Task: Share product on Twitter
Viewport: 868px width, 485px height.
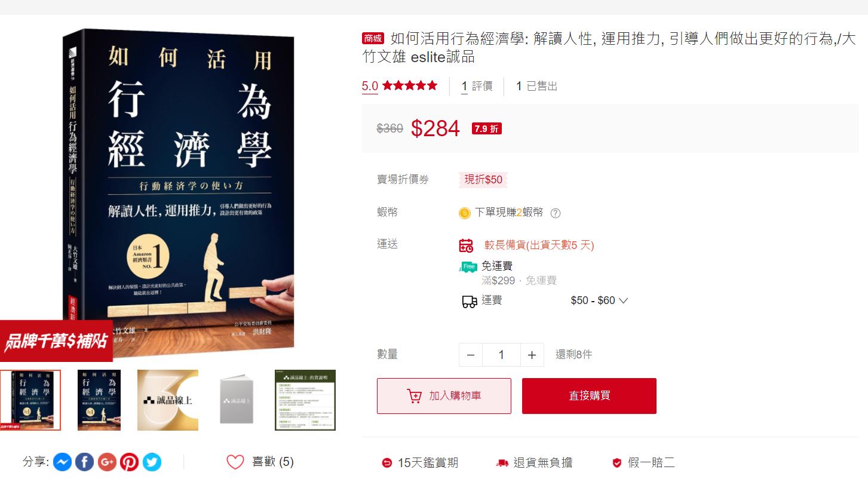Action: click(152, 462)
